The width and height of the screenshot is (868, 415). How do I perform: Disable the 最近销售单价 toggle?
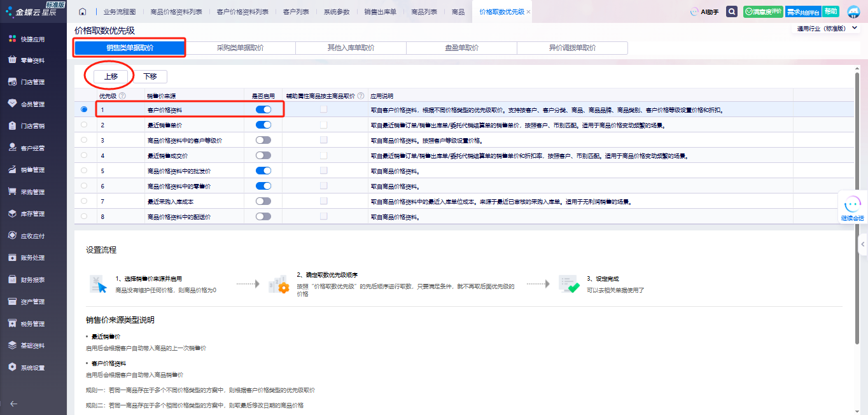(x=263, y=125)
